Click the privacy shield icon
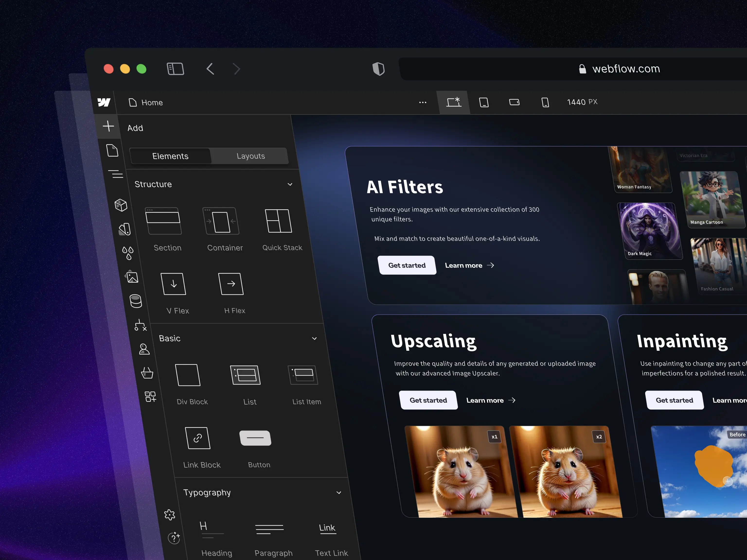The height and width of the screenshot is (560, 747). [379, 69]
